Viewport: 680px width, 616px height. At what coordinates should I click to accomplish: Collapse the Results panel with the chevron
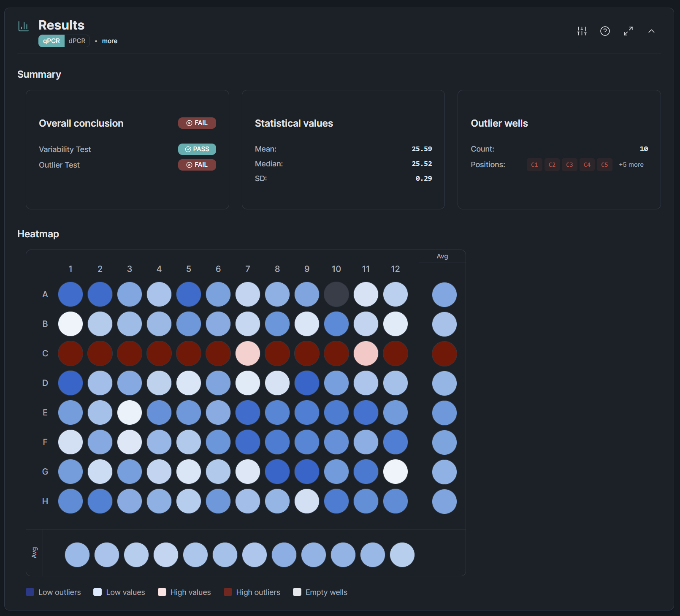[651, 31]
